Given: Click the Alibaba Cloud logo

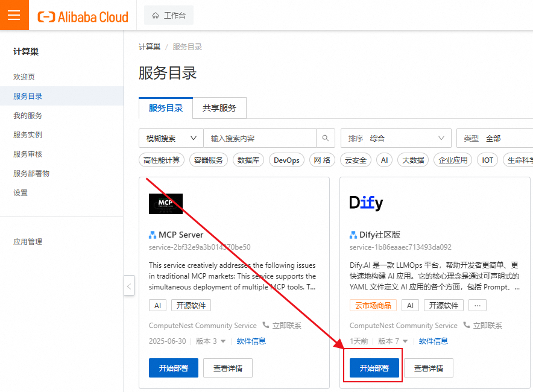Looking at the screenshot, I should pos(83,16).
